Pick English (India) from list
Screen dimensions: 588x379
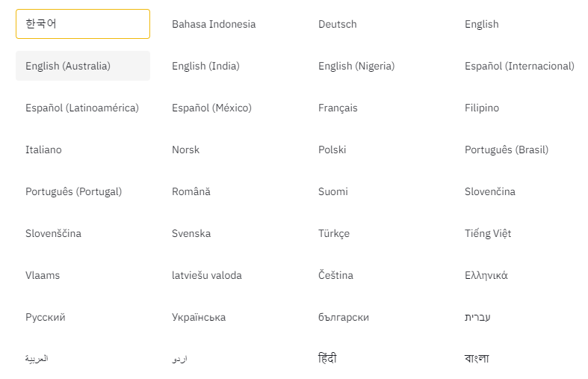coord(205,66)
